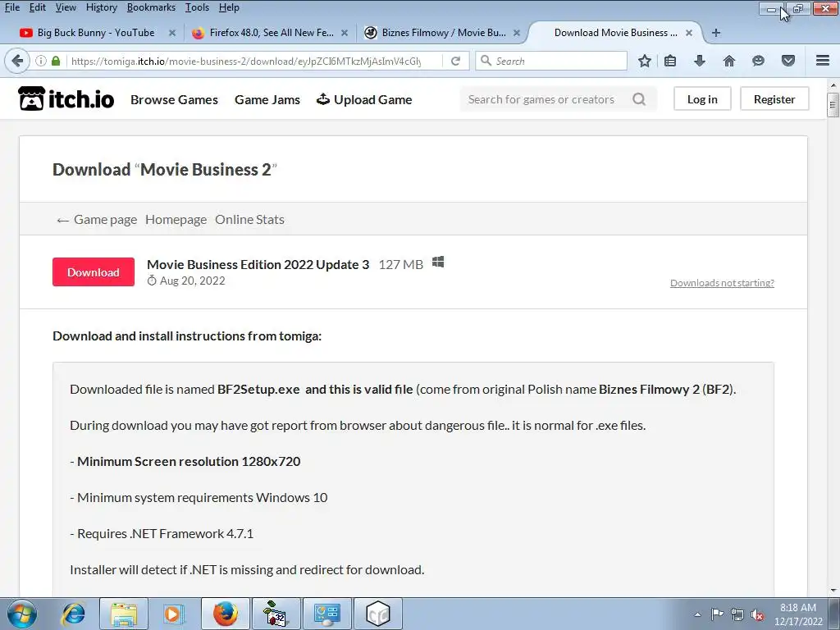Viewport: 840px width, 630px height.
Task: Click the red Download button
Action: pyautogui.click(x=94, y=272)
